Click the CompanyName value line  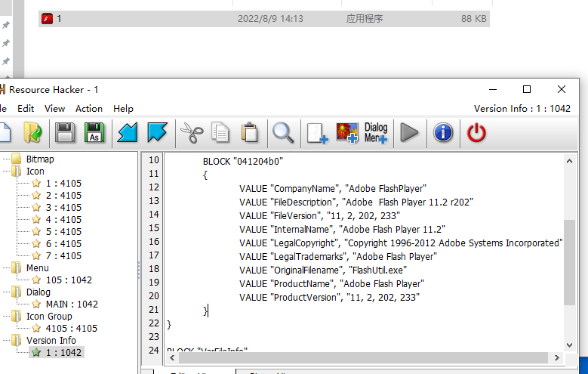tap(333, 188)
